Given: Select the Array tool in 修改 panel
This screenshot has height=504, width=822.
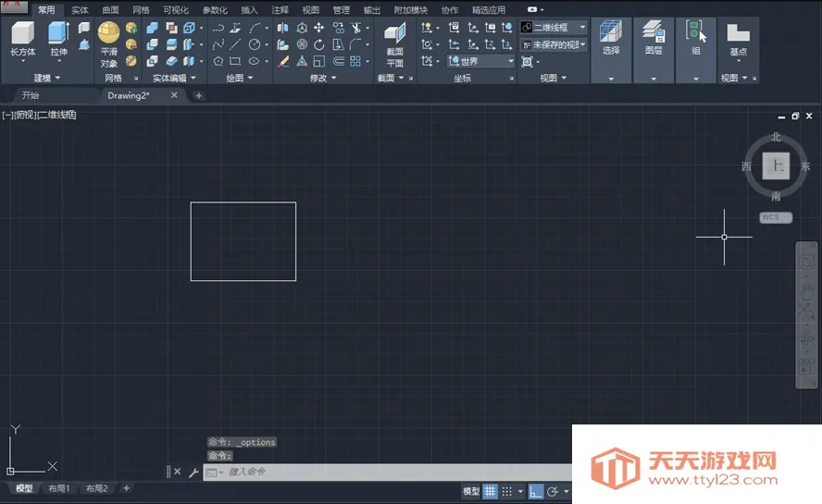Looking at the screenshot, I should point(355,61).
